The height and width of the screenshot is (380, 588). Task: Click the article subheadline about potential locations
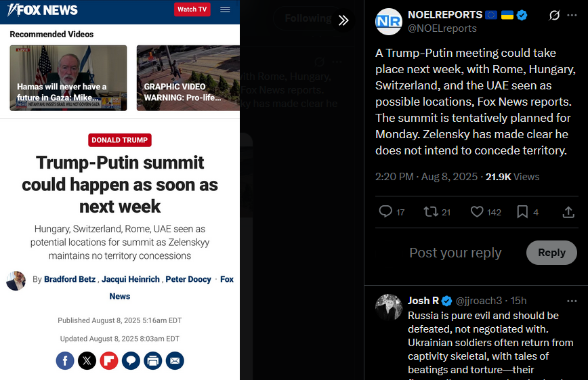(120, 242)
